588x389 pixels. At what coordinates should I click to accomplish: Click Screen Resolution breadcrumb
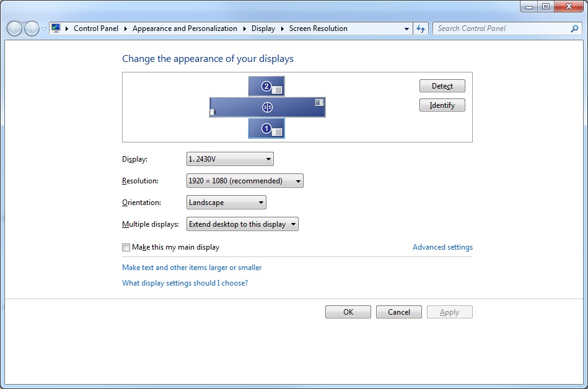coord(318,28)
